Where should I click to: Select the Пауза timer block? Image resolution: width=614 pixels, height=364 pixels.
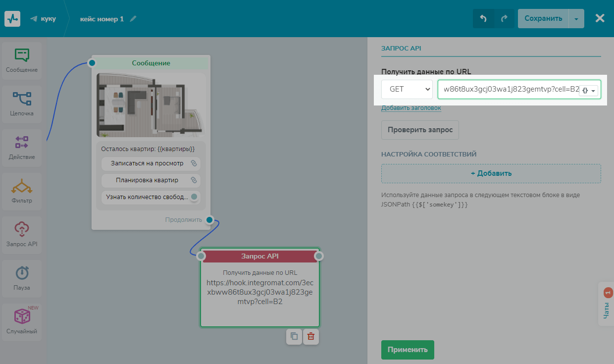[x=21, y=278]
